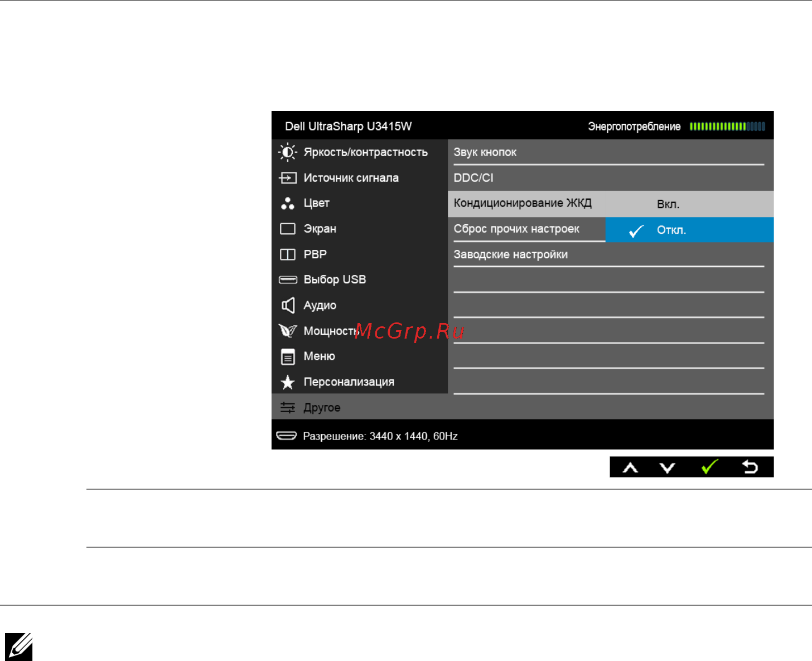
Task: Click the Меню list icon
Action: pyautogui.click(x=288, y=356)
